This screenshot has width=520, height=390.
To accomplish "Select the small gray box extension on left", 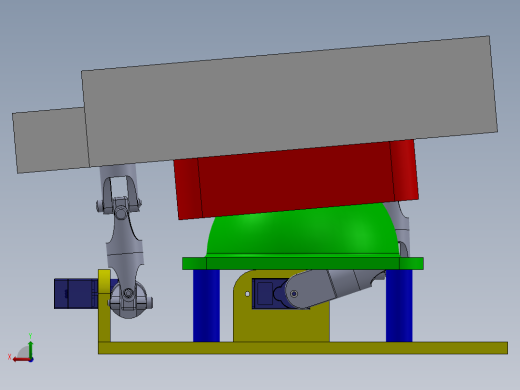I will pos(50,140).
